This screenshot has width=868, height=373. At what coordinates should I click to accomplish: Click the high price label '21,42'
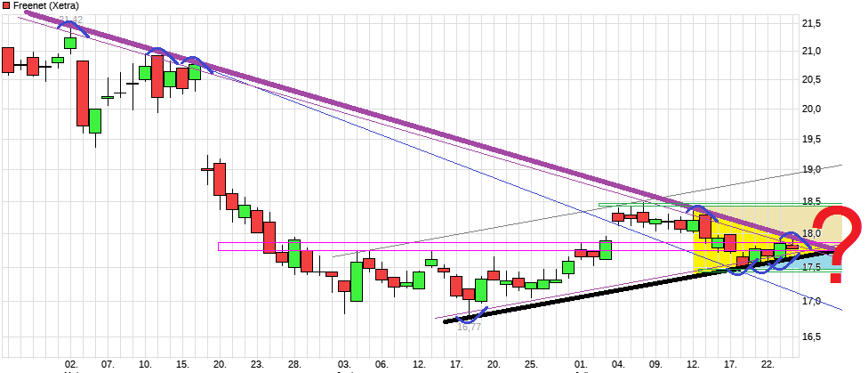70,20
